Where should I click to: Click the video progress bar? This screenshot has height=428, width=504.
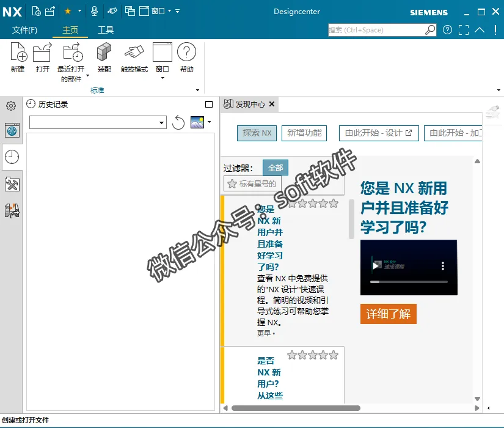pos(409,282)
